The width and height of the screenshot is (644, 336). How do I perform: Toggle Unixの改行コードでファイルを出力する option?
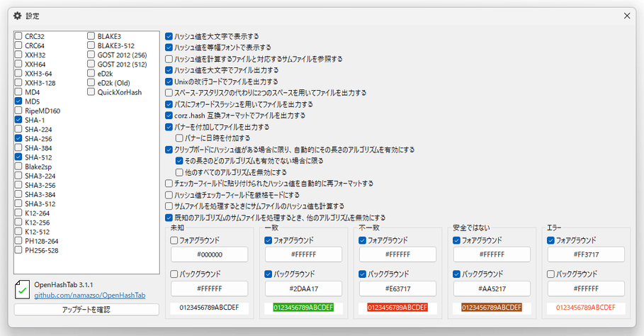click(169, 82)
